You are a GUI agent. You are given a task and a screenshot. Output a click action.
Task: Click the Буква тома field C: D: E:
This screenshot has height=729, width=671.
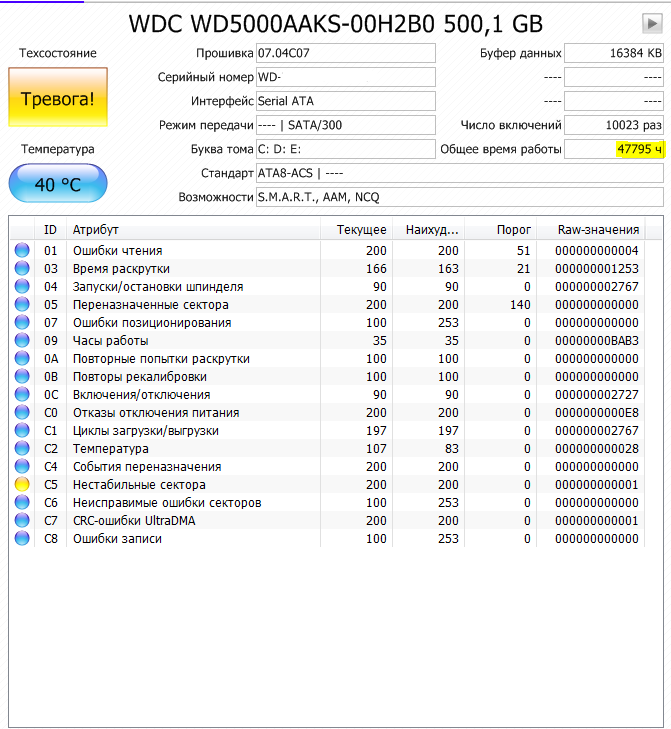pyautogui.click(x=345, y=149)
